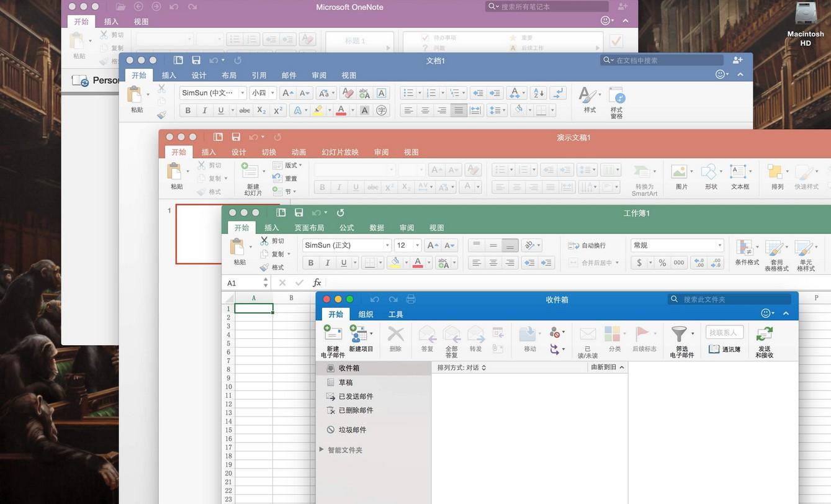Screen dimensions: 831x504
Task: Click 文本框 text box icon in PowerPoint
Action: [x=738, y=172]
